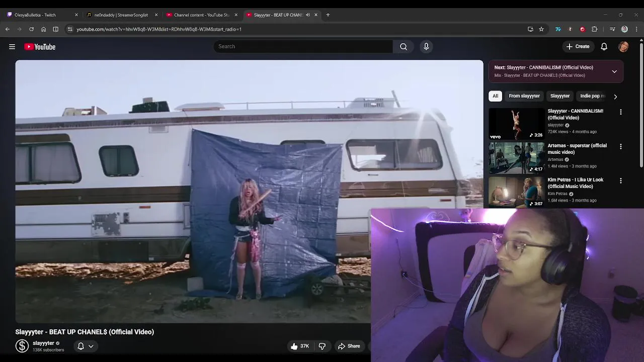This screenshot has width=644, height=362.
Task: Select the 'Slayyyter' filter chip
Action: coord(559,96)
